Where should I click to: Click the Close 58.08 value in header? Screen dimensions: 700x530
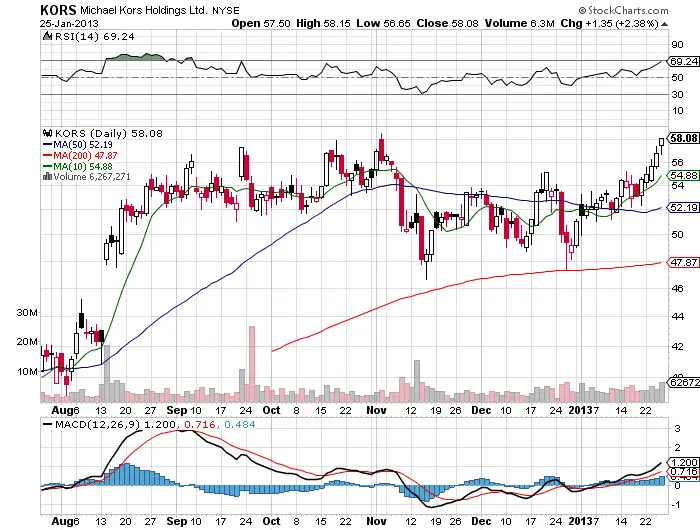[447, 23]
